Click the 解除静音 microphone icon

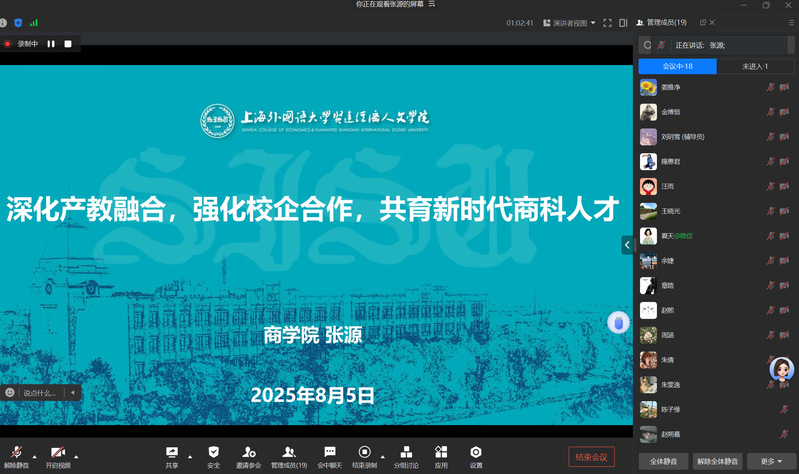coord(16,452)
